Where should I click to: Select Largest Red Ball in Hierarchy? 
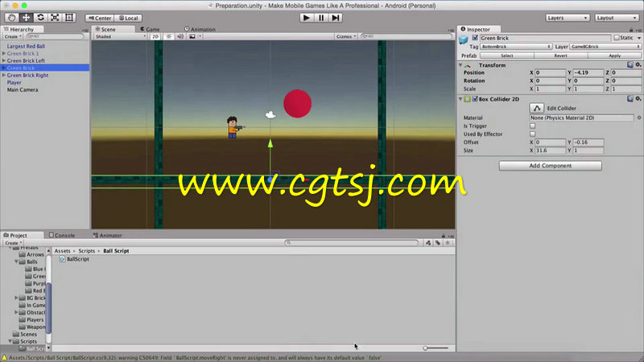[26, 47]
